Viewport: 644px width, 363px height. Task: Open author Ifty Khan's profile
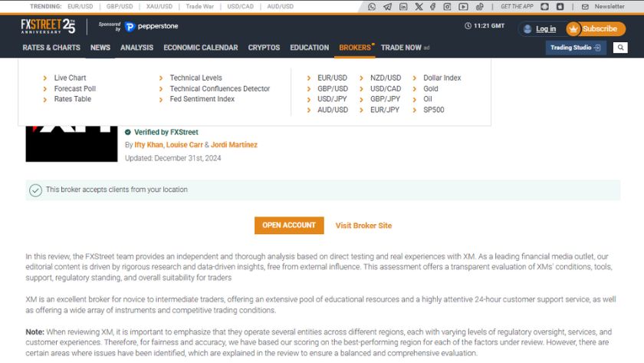[149, 145]
